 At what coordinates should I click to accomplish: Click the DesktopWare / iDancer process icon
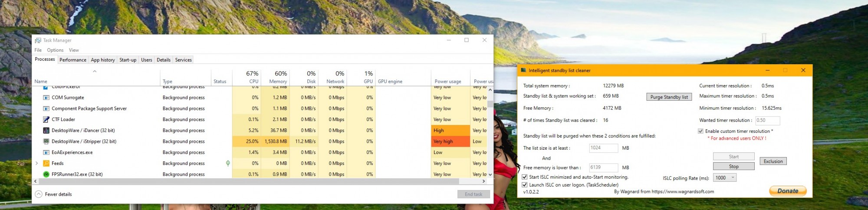(46, 130)
